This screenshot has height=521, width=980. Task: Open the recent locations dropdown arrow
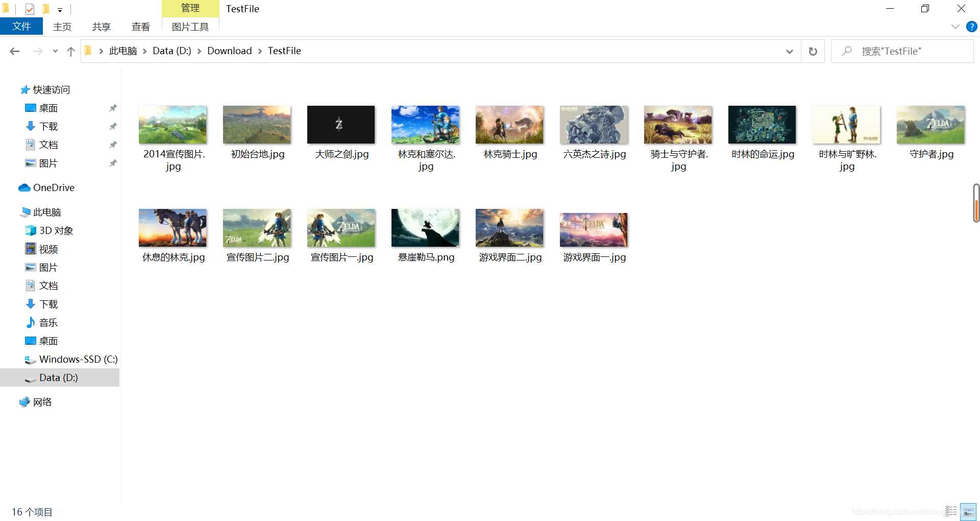tap(55, 51)
